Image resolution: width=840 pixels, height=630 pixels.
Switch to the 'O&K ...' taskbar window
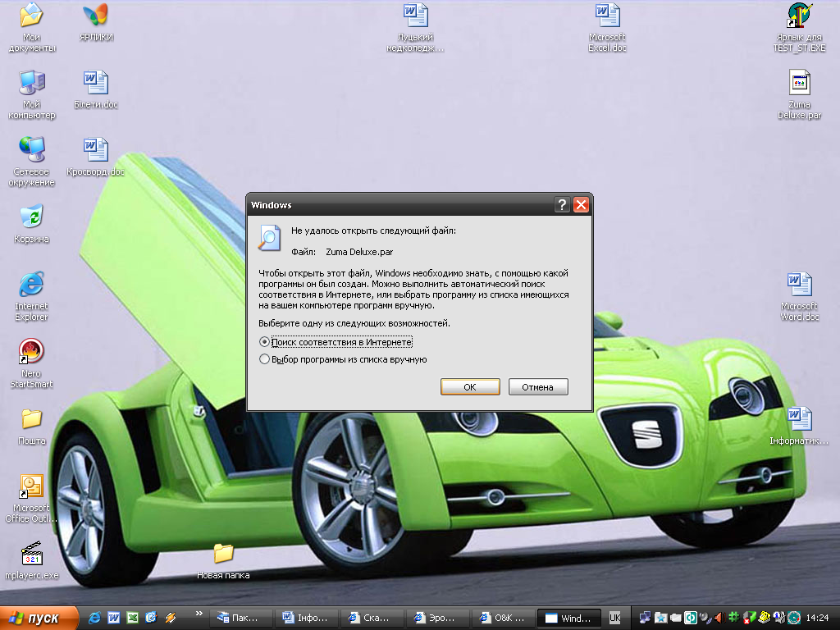point(504,618)
